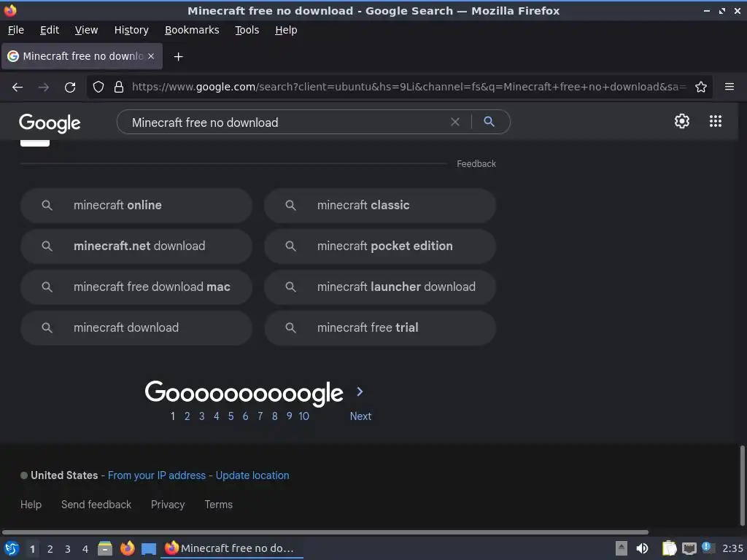This screenshot has height=560, width=747.
Task: Click the horizontal scrollbar at page bottom
Action: [325, 532]
